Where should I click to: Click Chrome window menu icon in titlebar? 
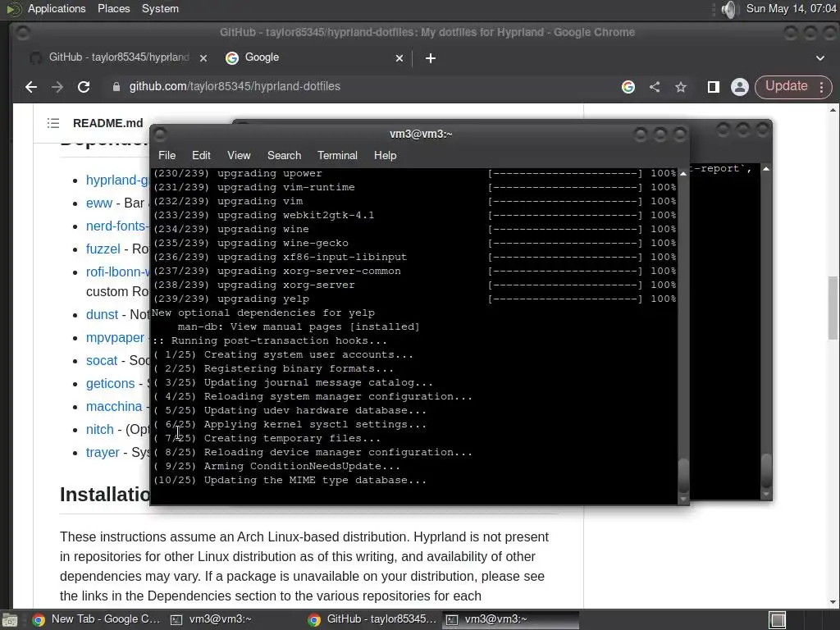(x=22, y=33)
